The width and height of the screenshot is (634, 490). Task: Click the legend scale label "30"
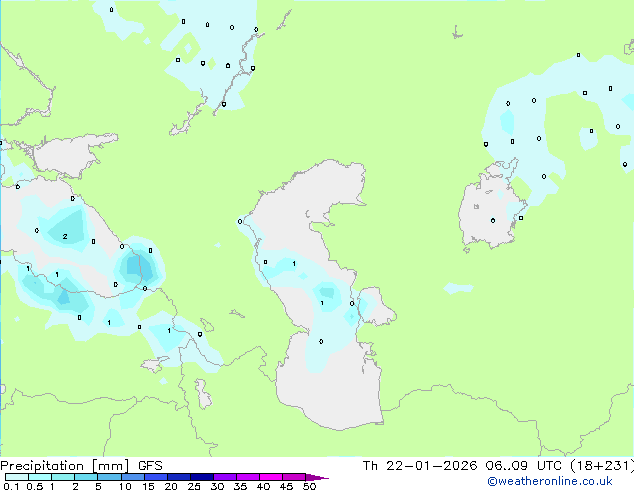217,486
